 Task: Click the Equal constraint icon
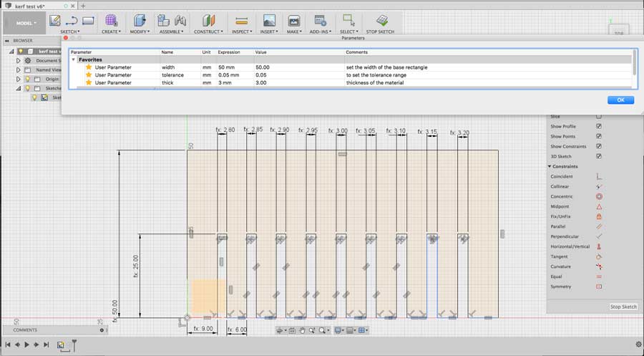click(x=599, y=276)
